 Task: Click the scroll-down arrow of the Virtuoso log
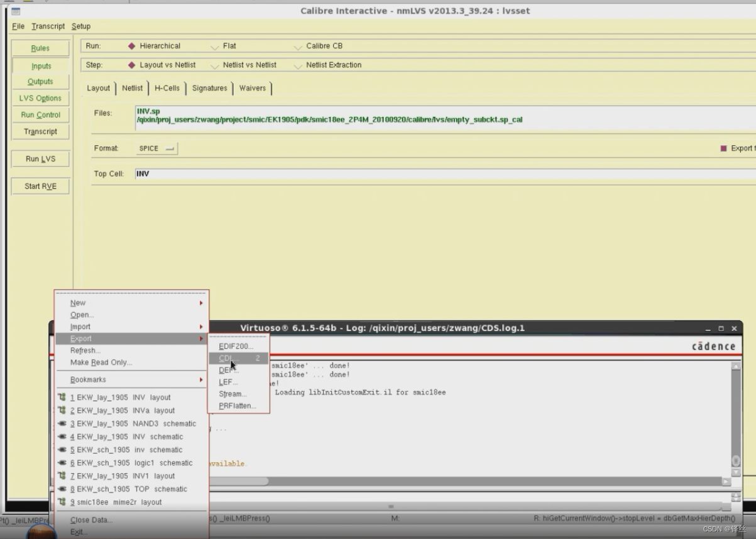click(x=736, y=472)
